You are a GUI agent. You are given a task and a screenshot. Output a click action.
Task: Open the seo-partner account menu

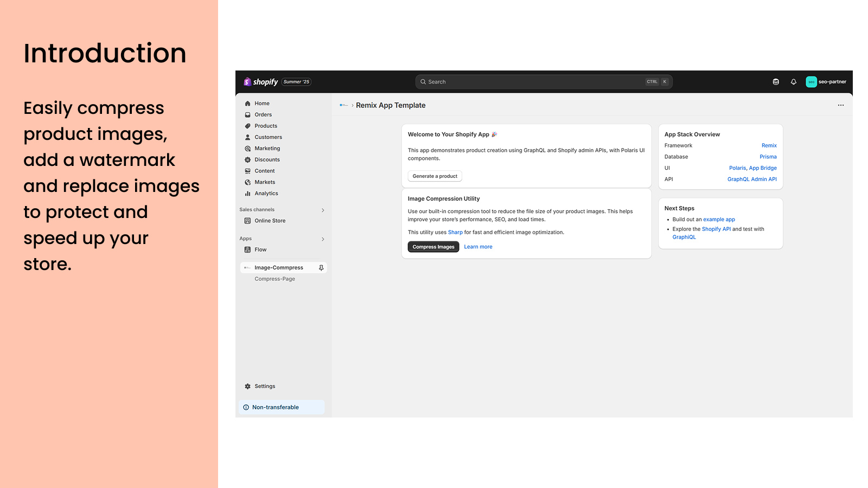click(x=826, y=82)
